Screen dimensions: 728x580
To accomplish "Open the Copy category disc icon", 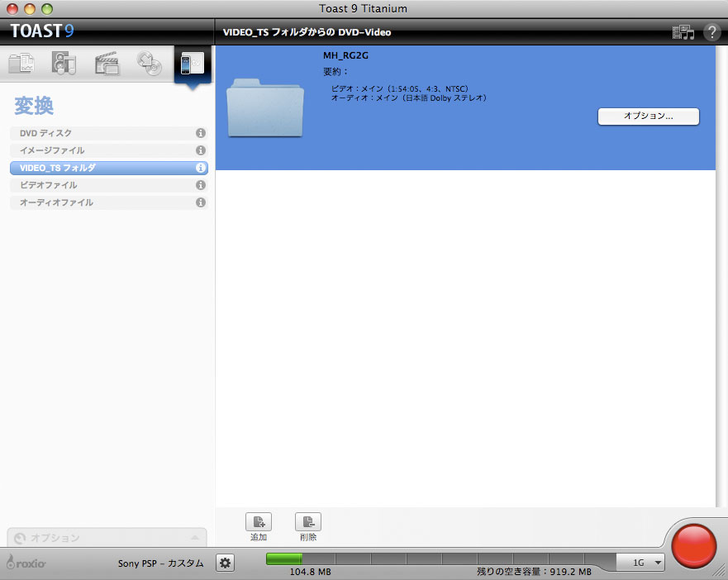I will pyautogui.click(x=149, y=64).
